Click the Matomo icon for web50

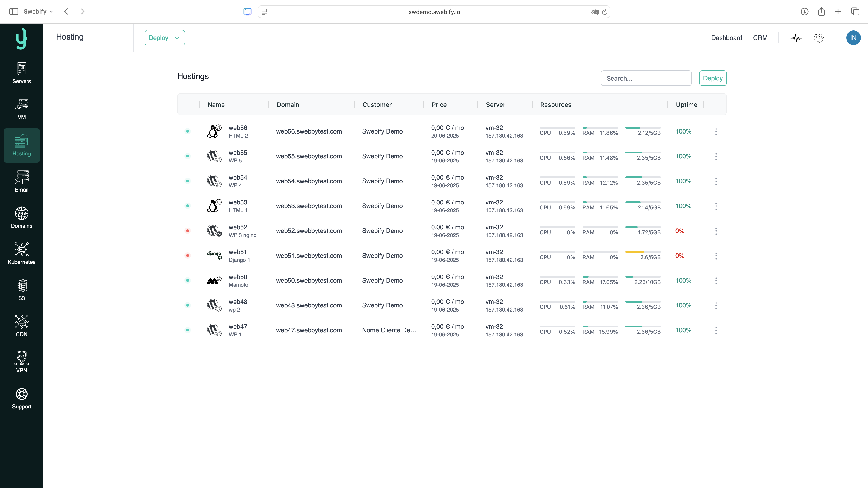pos(214,280)
